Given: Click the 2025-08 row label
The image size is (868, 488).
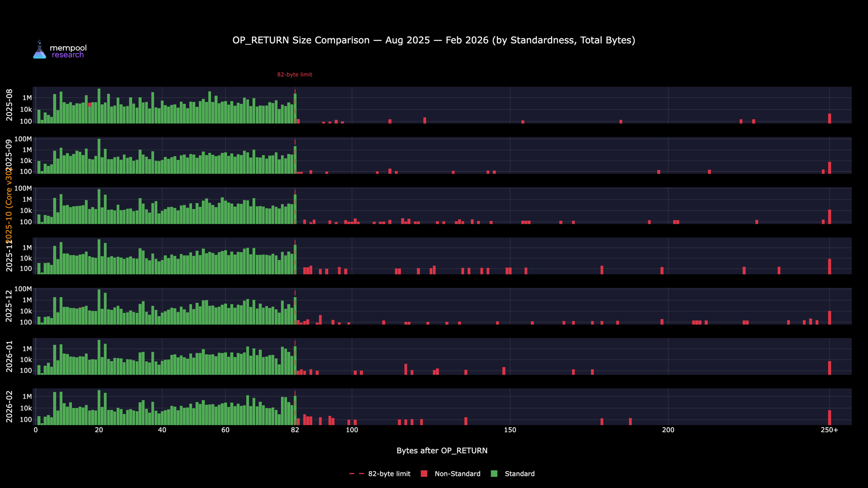Looking at the screenshot, I should click(10, 105).
